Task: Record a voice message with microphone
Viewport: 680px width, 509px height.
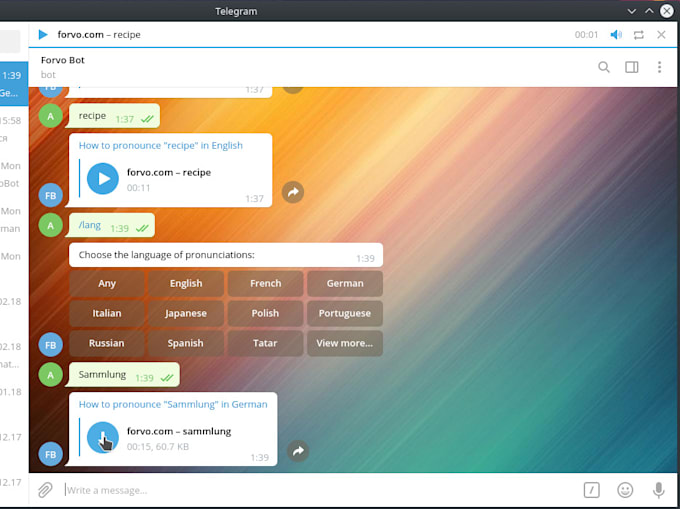Action: pyautogui.click(x=658, y=490)
